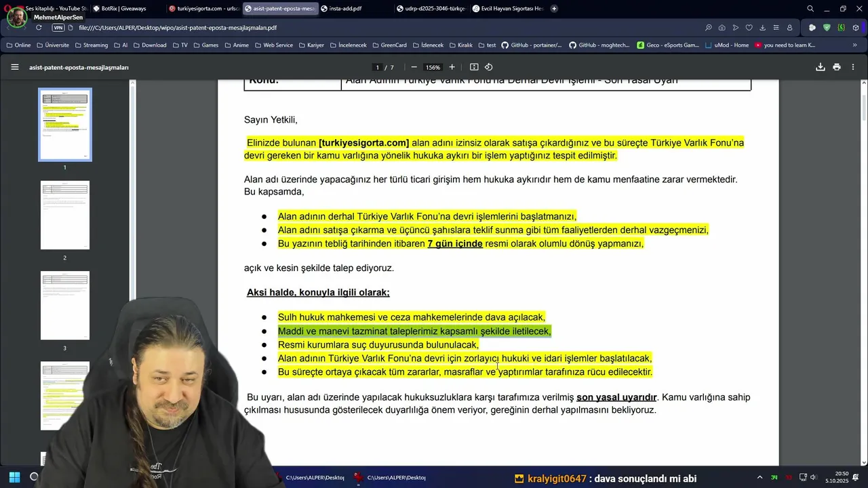
Task: Click the fit to page icon
Action: click(474, 67)
